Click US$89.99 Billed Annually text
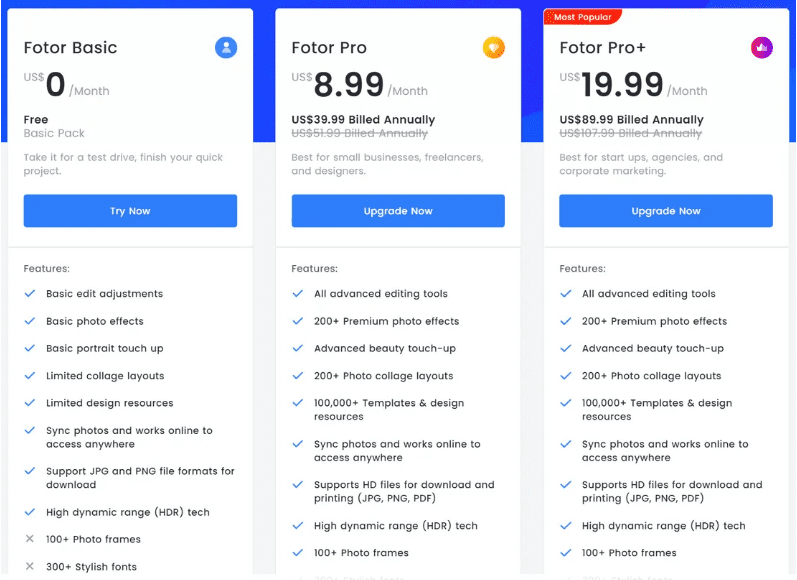This screenshot has width=797, height=580. pyautogui.click(x=631, y=119)
